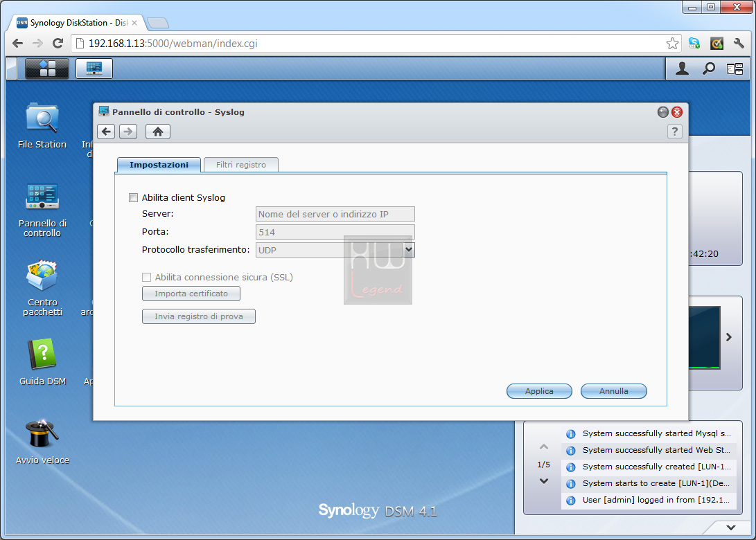Viewport: 756px width, 540px height.
Task: Bookmark the page with the star
Action: tap(672, 44)
